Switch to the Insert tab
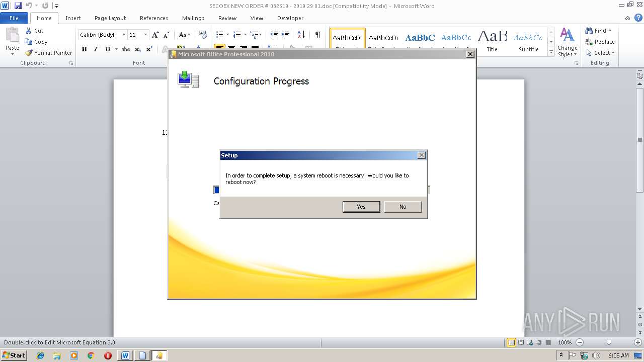Screen dimensions: 644x362 [x=73, y=18]
